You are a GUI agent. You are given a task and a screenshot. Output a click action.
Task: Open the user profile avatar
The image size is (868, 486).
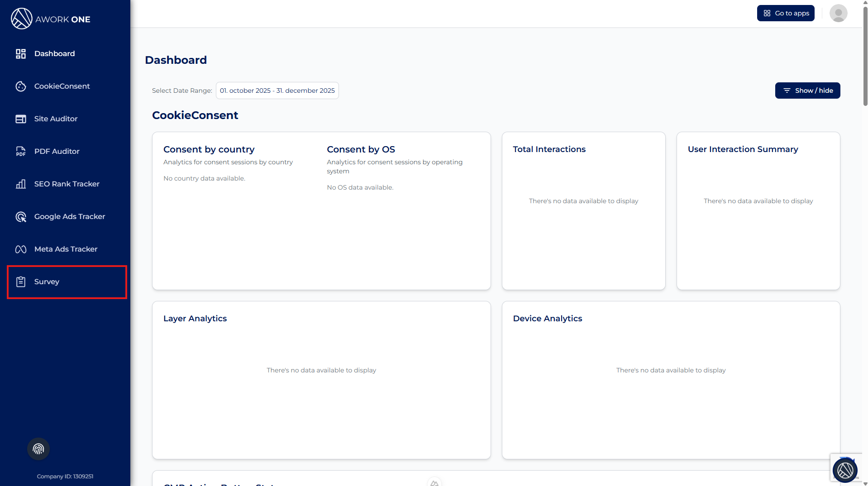tap(838, 13)
